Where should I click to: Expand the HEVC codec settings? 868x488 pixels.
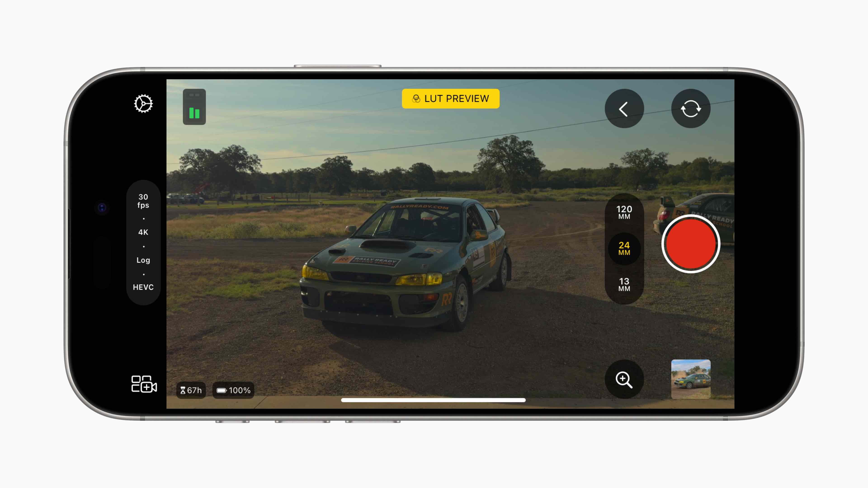coord(143,287)
